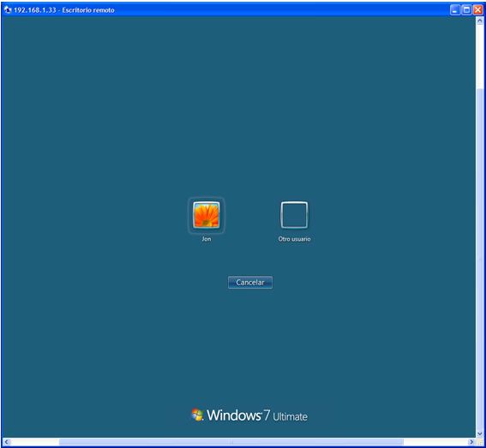The image size is (486, 448).
Task: Click the Windows 7 Ultimate branding text
Action: (257, 415)
